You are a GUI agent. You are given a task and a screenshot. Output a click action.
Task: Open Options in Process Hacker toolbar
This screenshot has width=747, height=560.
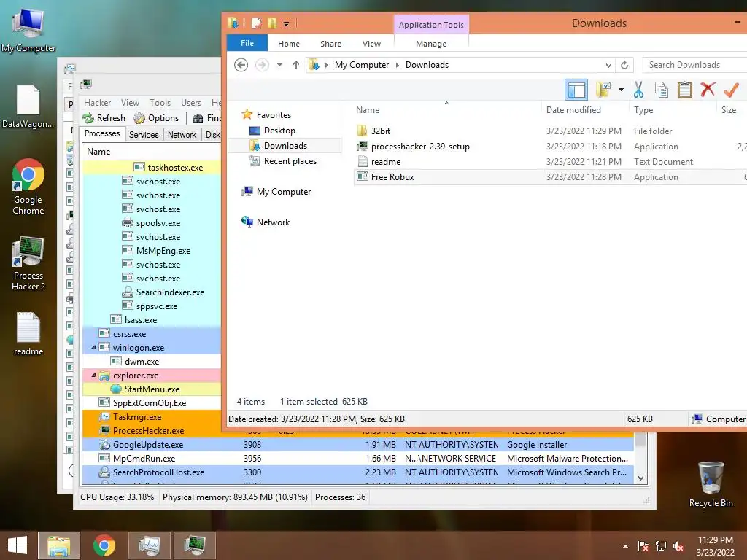pyautogui.click(x=156, y=117)
